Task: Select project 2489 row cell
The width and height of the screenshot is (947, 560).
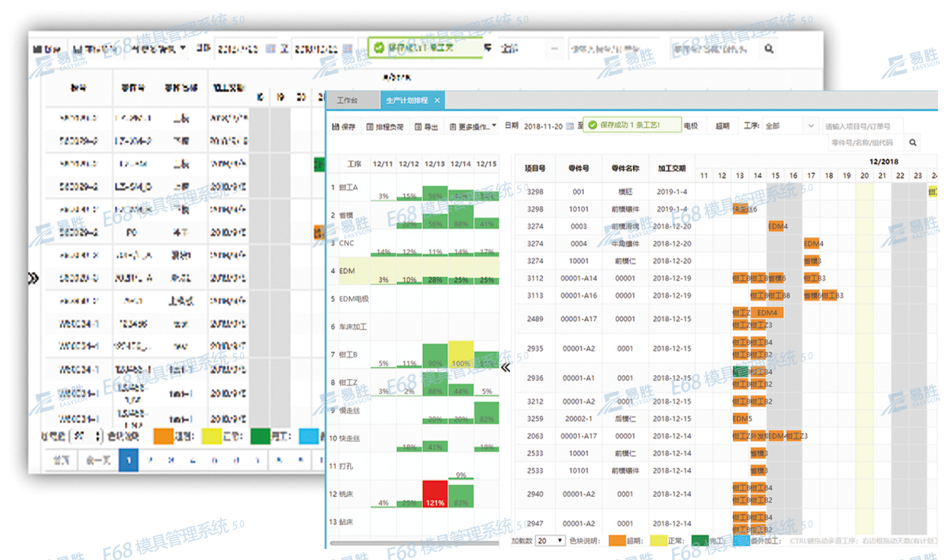Action: click(x=535, y=318)
